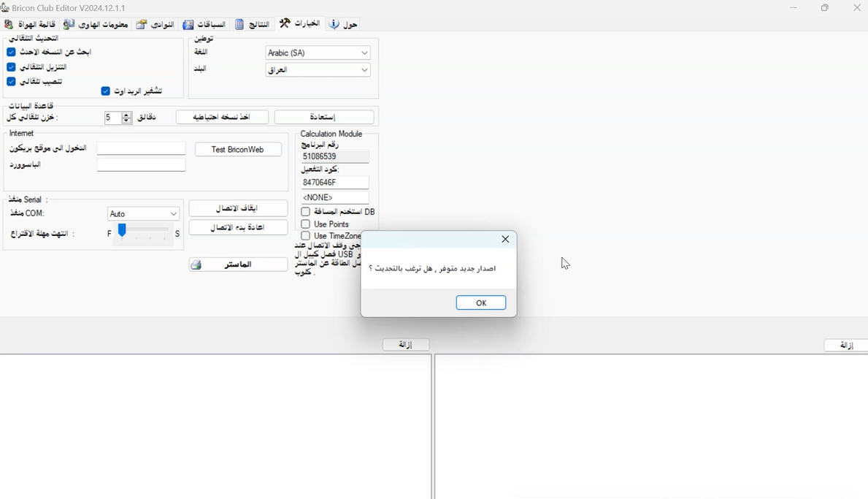Click the printer icon on الماستر button
868x499 pixels.
[x=196, y=264]
